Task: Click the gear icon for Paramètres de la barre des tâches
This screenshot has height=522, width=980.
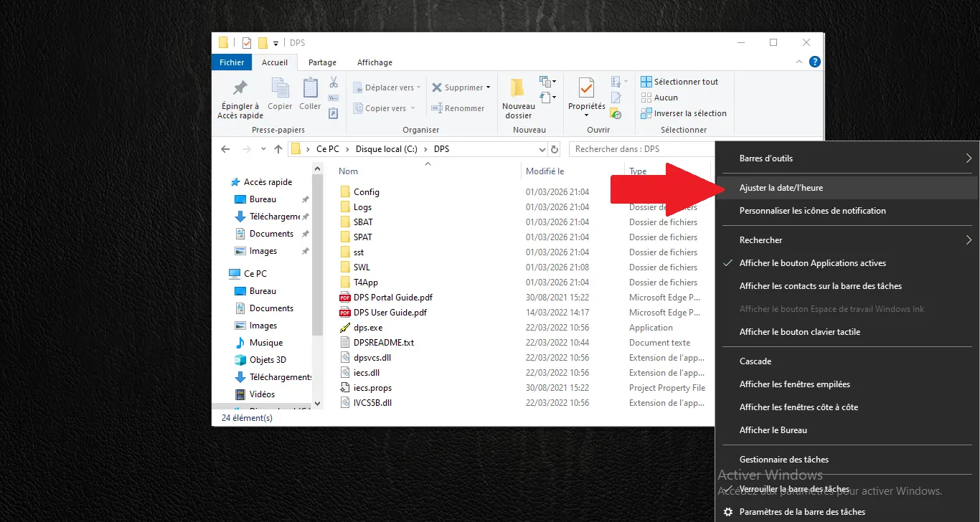Action: (728, 511)
